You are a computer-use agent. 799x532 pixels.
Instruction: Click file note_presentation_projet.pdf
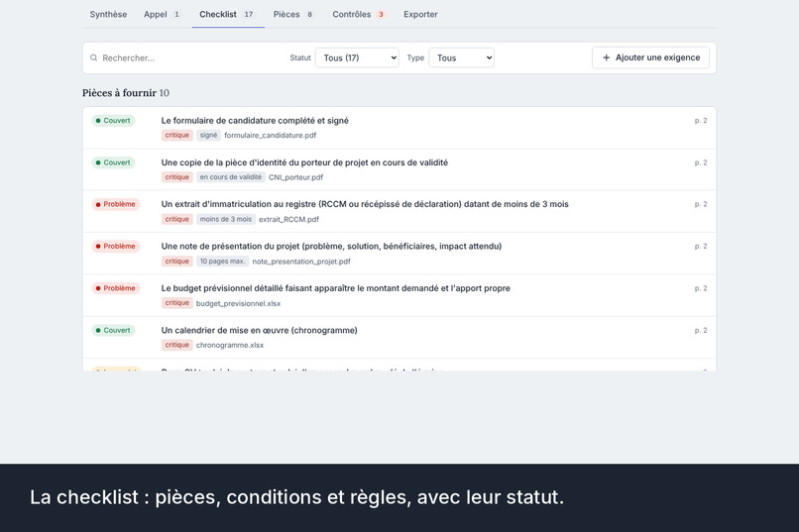pyautogui.click(x=301, y=262)
